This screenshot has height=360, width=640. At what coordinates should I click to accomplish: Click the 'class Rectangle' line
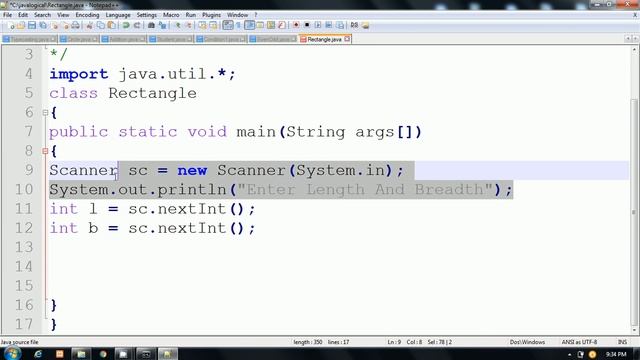(x=123, y=93)
